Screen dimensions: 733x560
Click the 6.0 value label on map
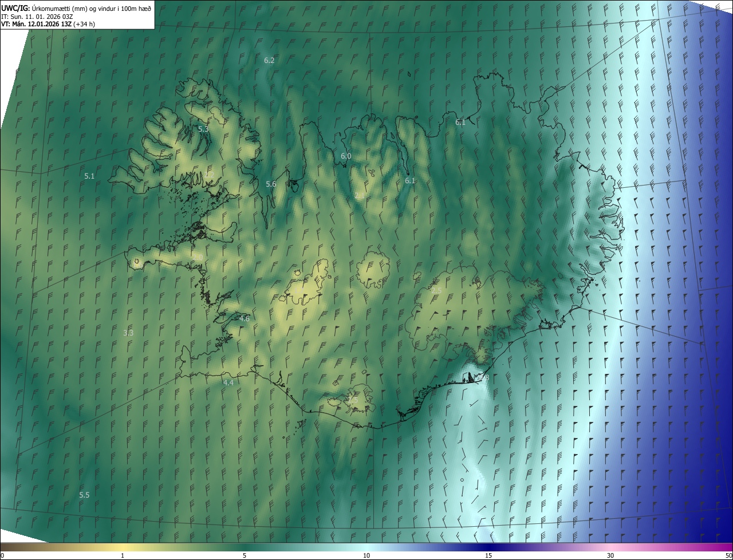click(x=346, y=156)
